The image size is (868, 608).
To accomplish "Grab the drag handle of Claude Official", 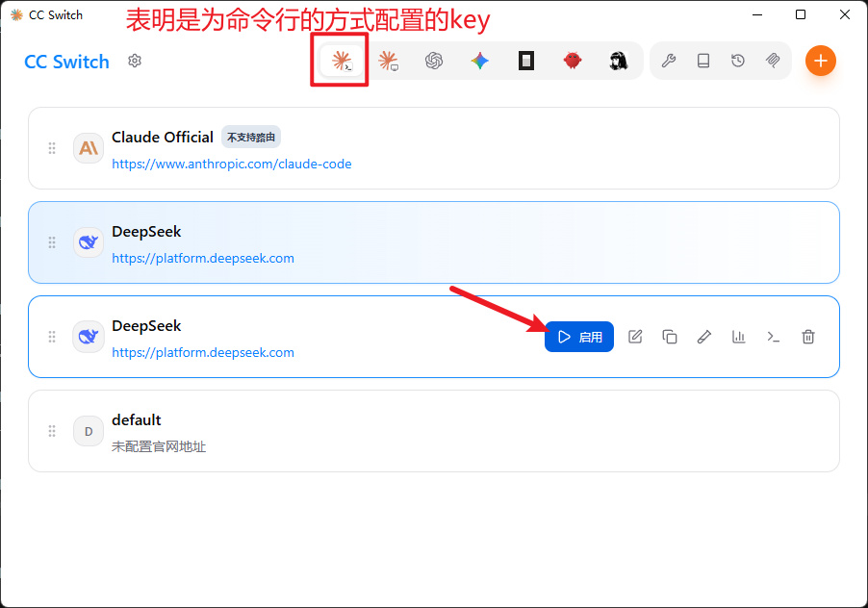I will 52,148.
